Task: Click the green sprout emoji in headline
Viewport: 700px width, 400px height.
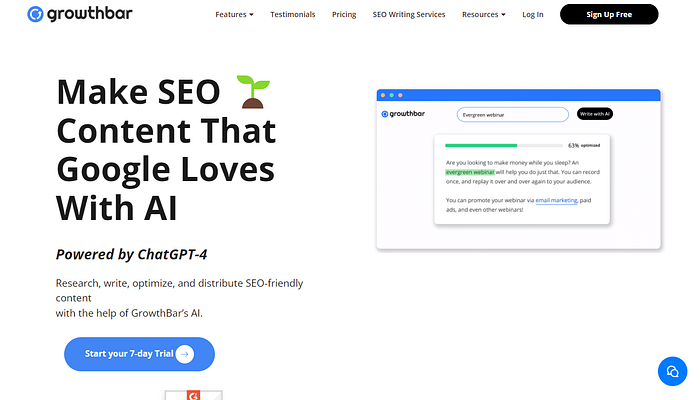Action: (253, 92)
